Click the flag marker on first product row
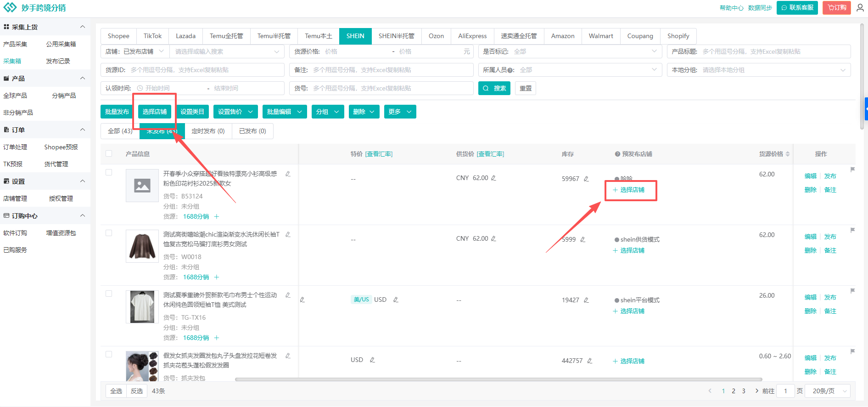This screenshot has width=868, height=407. point(852,170)
